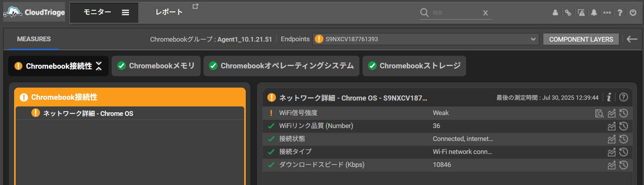The image size is (644, 185).
Task: View history for WiFiリンク品質 measure
Action: (x=624, y=126)
